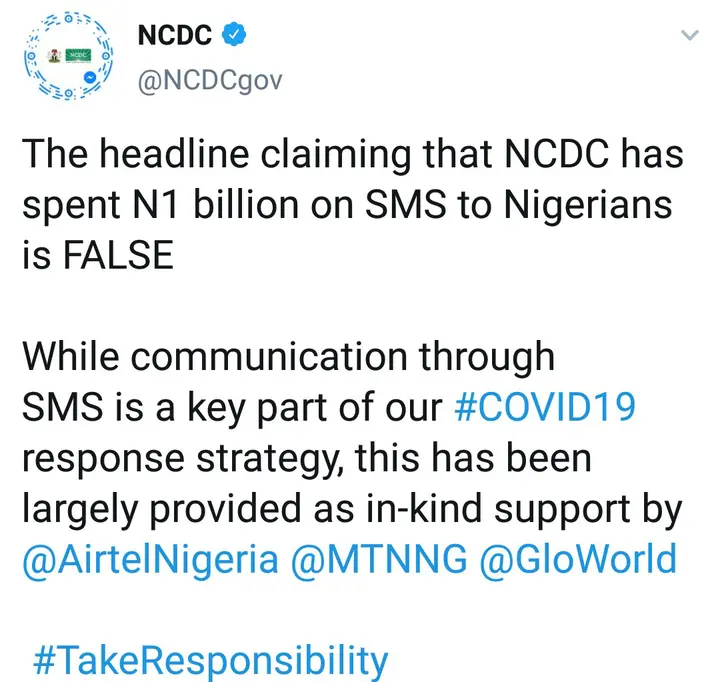
Task: Follow the #TakeResponsibility hashtag
Action: 211,662
